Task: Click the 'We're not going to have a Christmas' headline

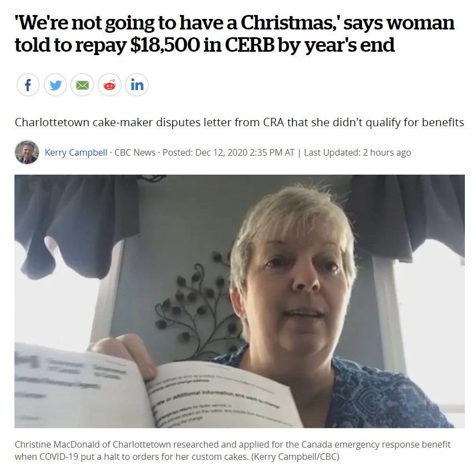Action: click(235, 34)
